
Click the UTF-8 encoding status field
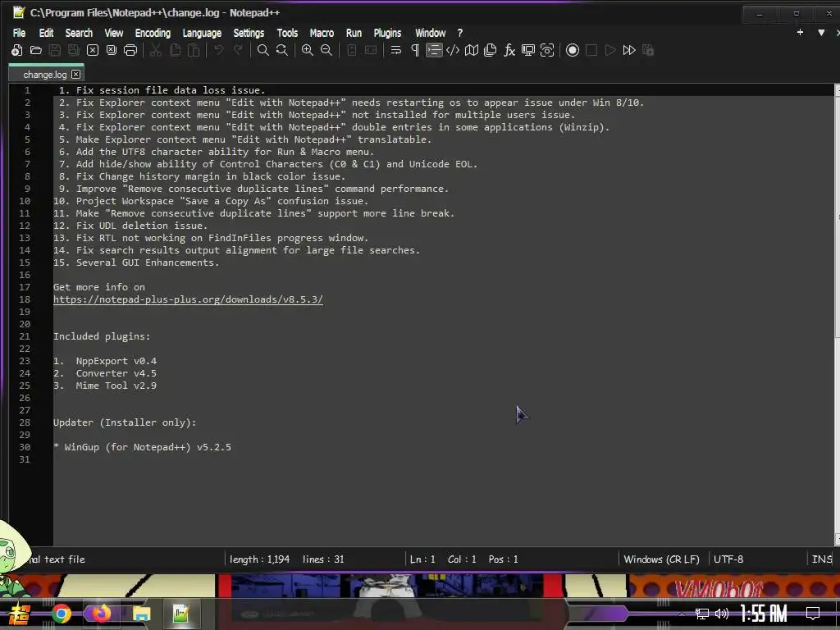point(728,559)
